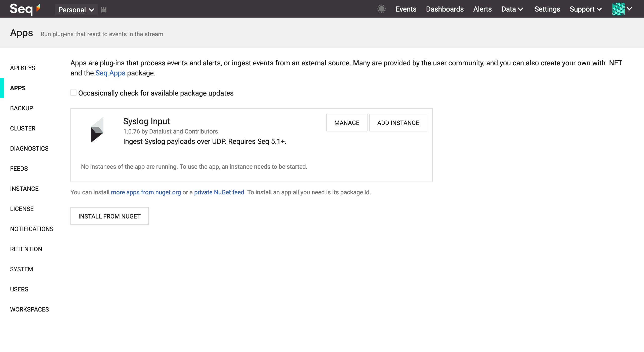This screenshot has height=352, width=644.
Task: Expand the Support menu
Action: 586,9
